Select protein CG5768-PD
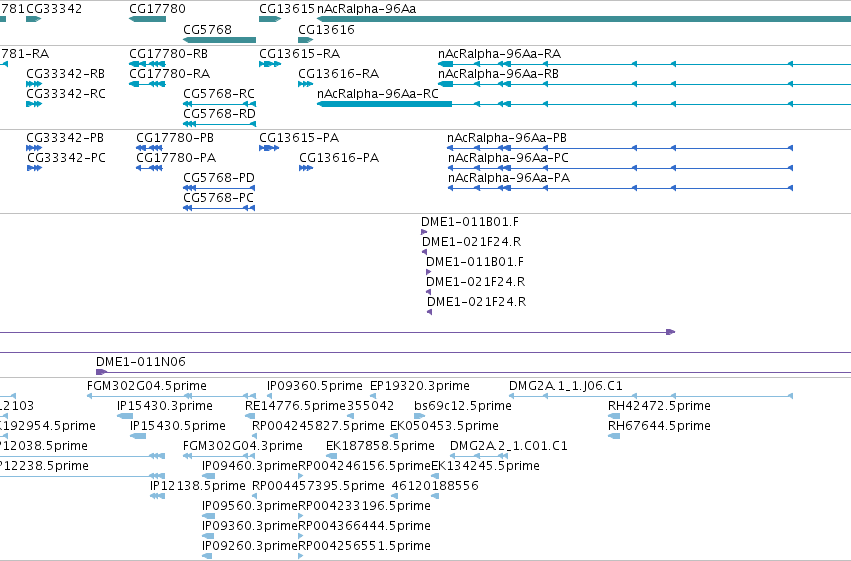Image resolution: width=851 pixels, height=561 pixels. 219,178
